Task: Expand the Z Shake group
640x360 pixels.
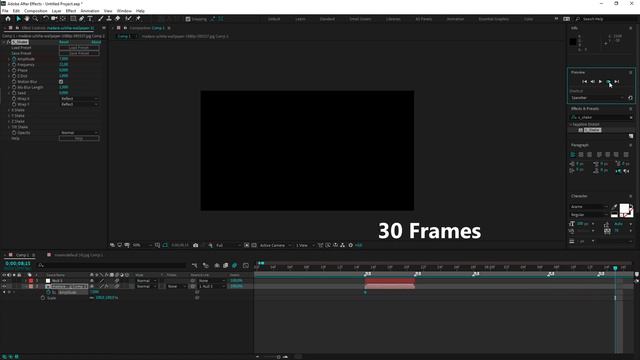Action: click(x=9, y=122)
